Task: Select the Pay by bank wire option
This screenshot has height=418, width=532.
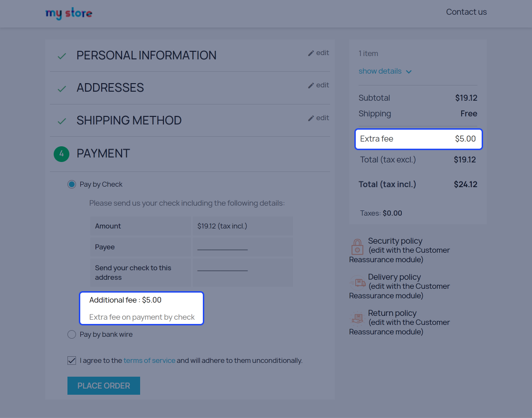Action: coord(72,335)
